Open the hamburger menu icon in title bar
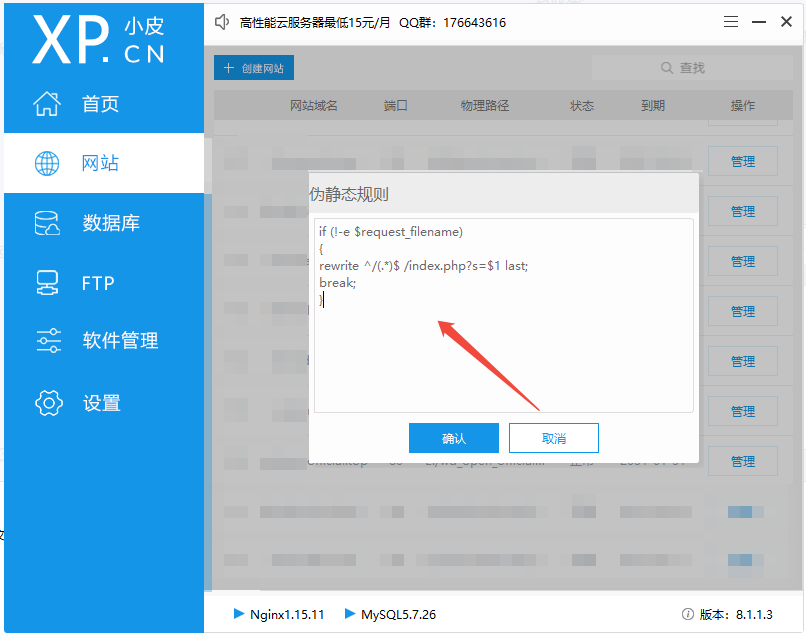This screenshot has height=634, width=806. 731,22
